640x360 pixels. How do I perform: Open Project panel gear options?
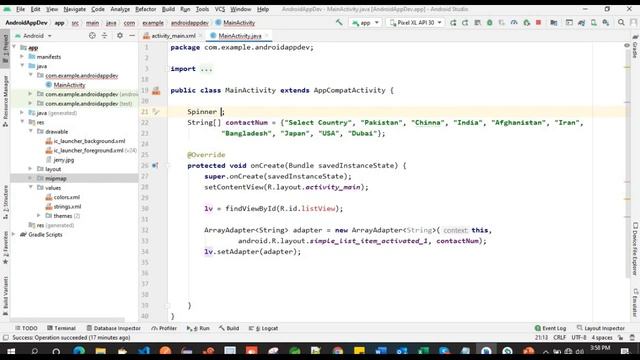[x=120, y=36]
